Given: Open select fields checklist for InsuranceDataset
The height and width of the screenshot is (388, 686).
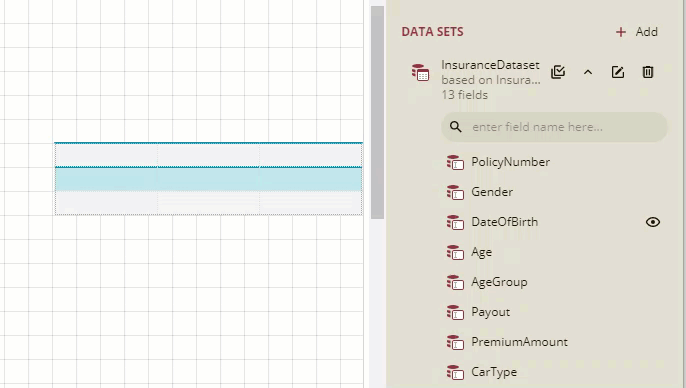Looking at the screenshot, I should click(x=558, y=72).
